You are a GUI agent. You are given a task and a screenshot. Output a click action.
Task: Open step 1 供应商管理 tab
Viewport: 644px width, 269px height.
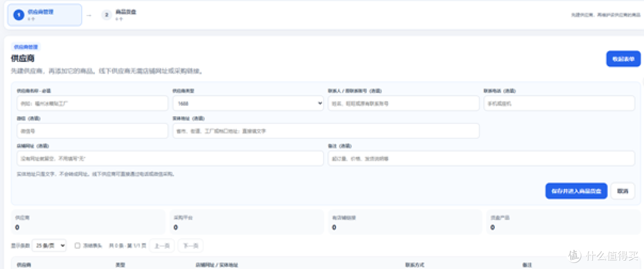(x=45, y=15)
